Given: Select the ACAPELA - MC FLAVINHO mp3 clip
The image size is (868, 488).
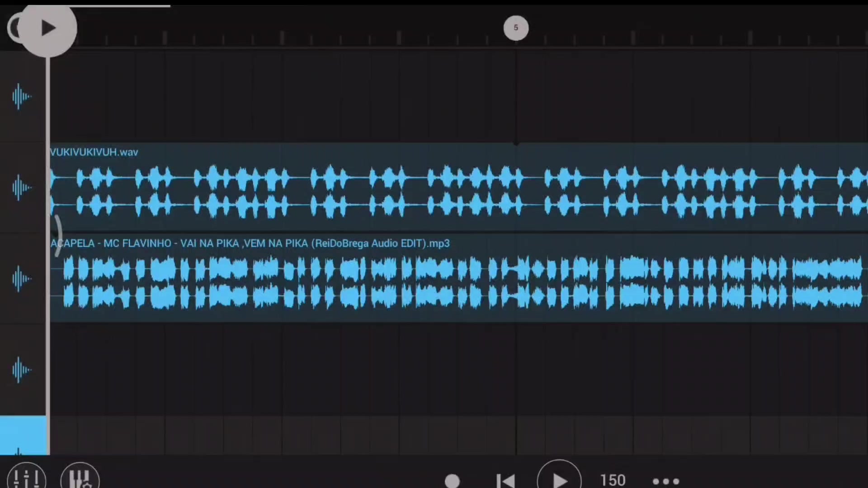Looking at the screenshot, I should point(459,278).
